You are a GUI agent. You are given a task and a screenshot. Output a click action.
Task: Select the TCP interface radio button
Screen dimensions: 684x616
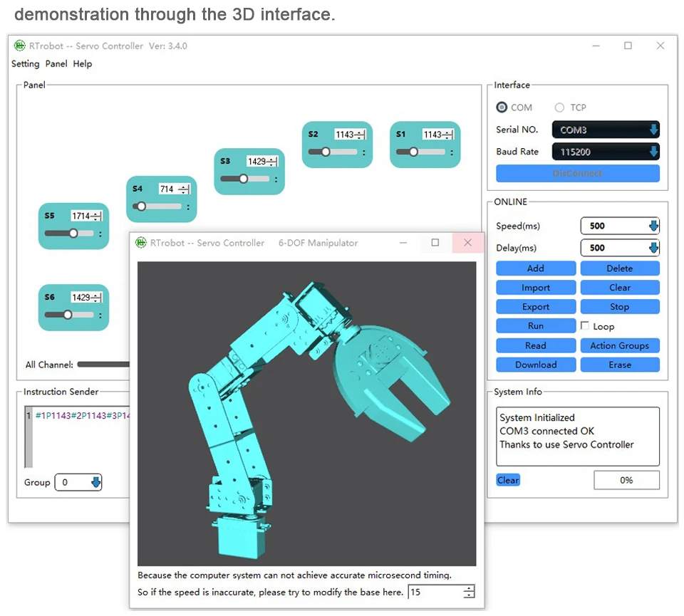559,108
